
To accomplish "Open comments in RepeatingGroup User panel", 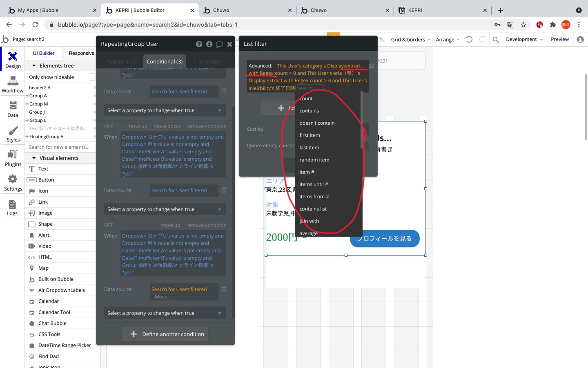I will [x=219, y=44].
